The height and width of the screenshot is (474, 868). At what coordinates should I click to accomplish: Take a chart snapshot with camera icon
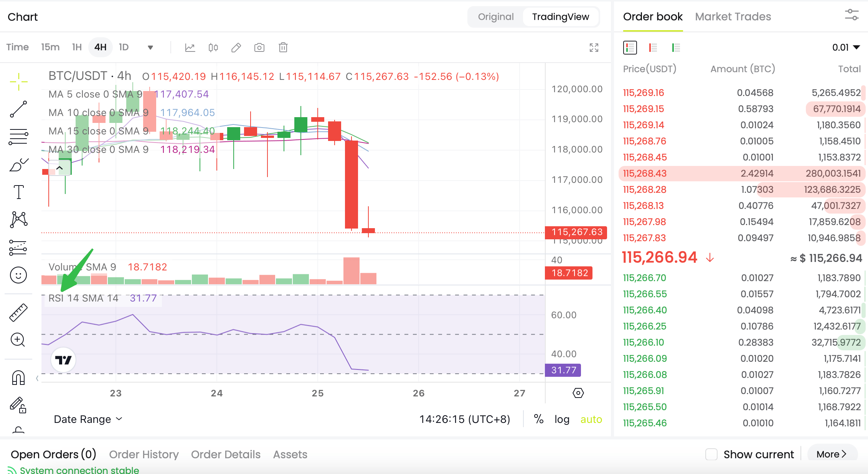[x=259, y=48]
